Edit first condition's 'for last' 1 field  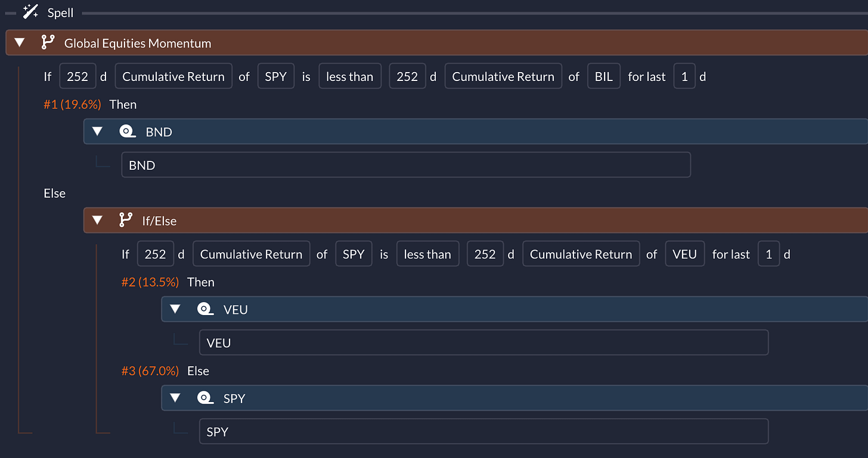tap(684, 76)
